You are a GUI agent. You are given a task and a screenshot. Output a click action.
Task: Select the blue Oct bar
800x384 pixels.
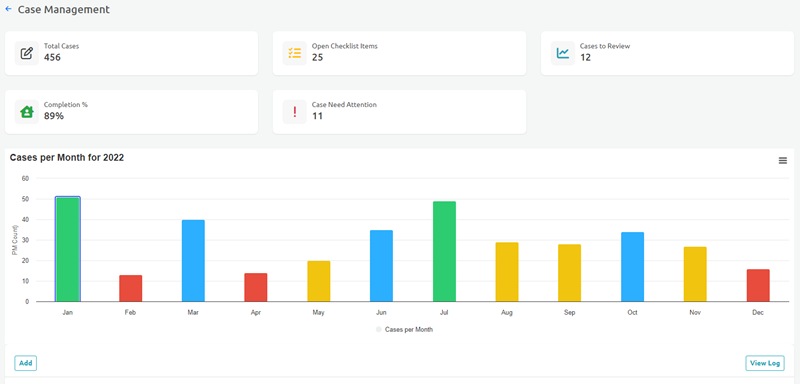[x=633, y=267]
